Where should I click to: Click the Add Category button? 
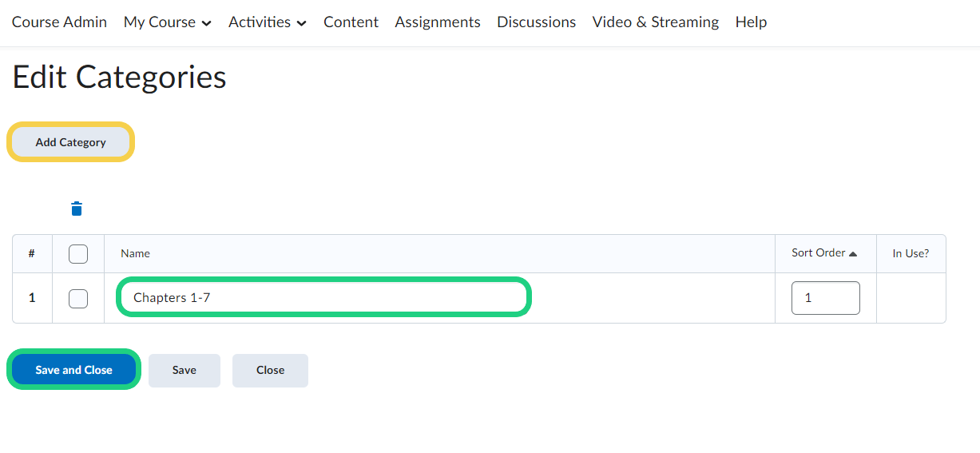71,142
